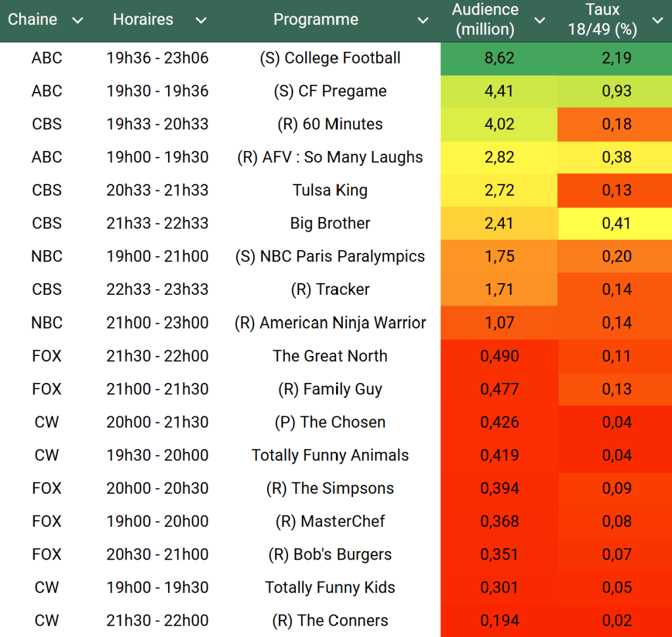Click the 0,18 rating for 60 Minutes

616,124
